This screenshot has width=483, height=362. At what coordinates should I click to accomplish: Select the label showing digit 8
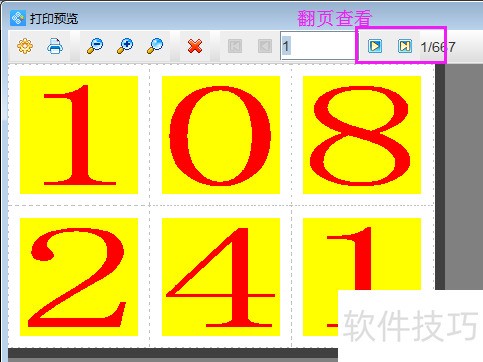pos(362,135)
